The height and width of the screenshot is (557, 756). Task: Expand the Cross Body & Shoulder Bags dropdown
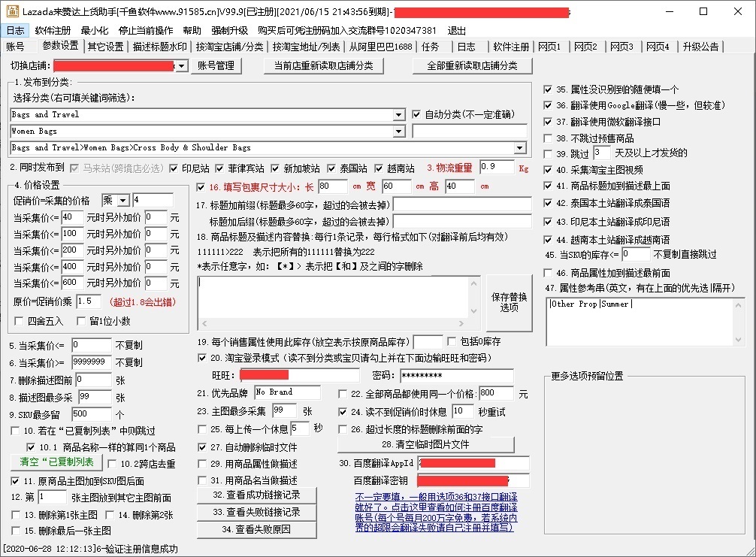[x=519, y=147]
